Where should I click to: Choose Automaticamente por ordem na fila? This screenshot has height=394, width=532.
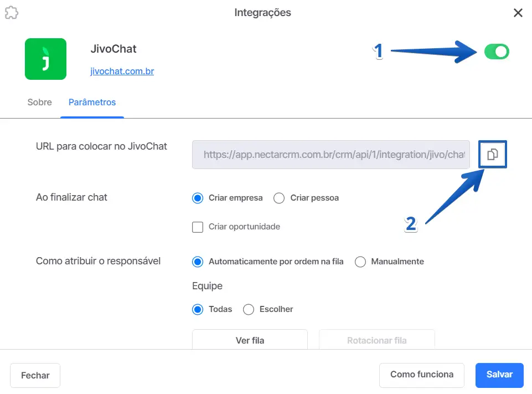(198, 262)
